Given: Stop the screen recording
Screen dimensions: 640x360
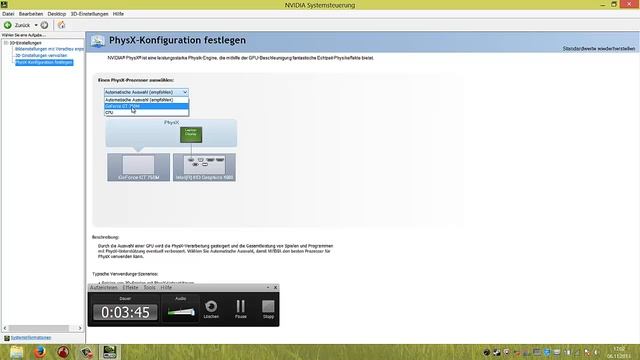Looking at the screenshot, I should coord(268,309).
